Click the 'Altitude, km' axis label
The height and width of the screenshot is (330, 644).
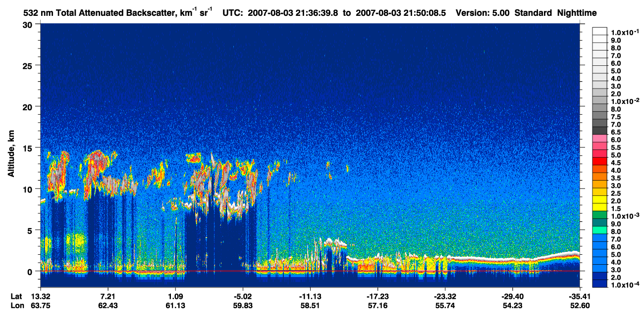click(x=11, y=155)
